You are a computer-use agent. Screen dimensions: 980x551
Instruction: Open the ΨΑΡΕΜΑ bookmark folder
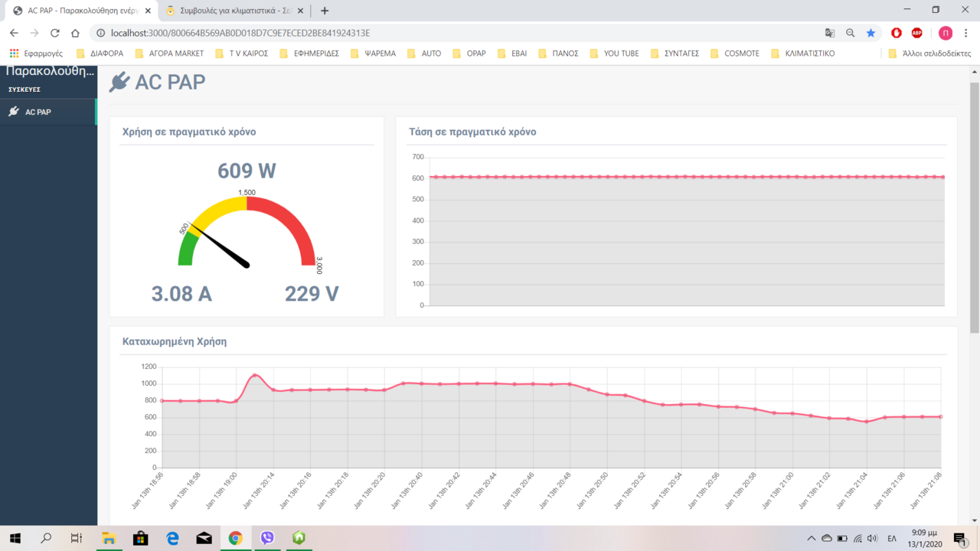tap(374, 54)
